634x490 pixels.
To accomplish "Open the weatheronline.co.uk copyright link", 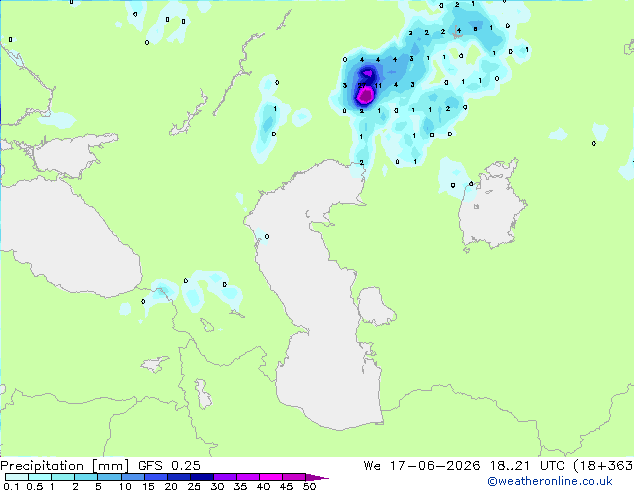I will tap(550, 481).
